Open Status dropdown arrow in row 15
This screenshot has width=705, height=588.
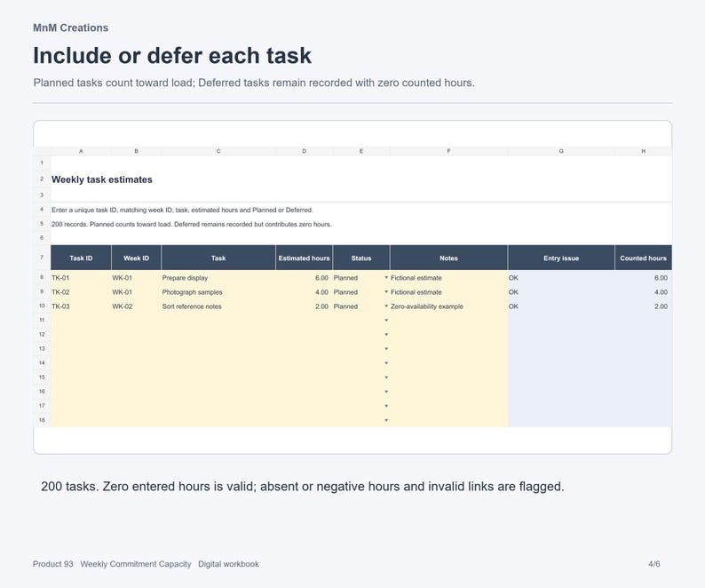pyautogui.click(x=386, y=377)
